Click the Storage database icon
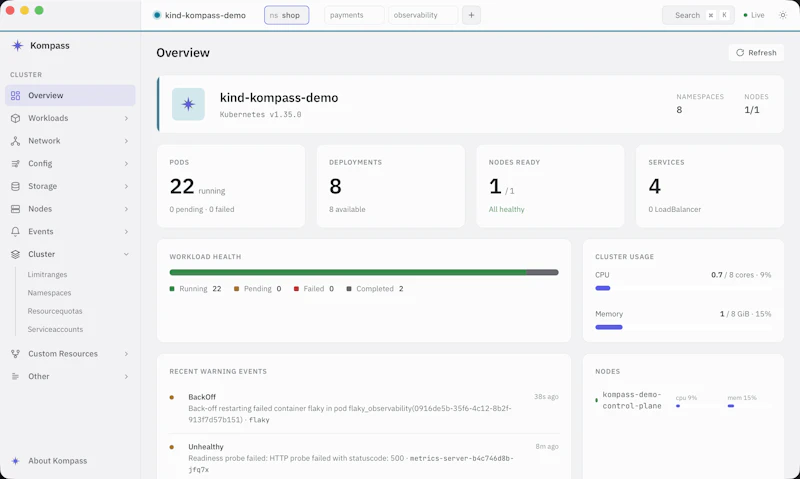Viewport: 800px width, 479px height. [15, 186]
